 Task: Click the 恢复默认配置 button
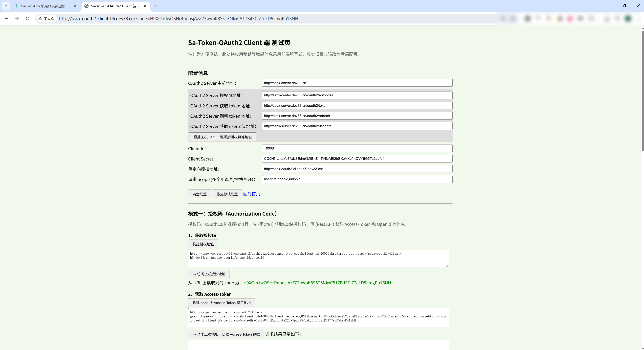[x=227, y=194]
